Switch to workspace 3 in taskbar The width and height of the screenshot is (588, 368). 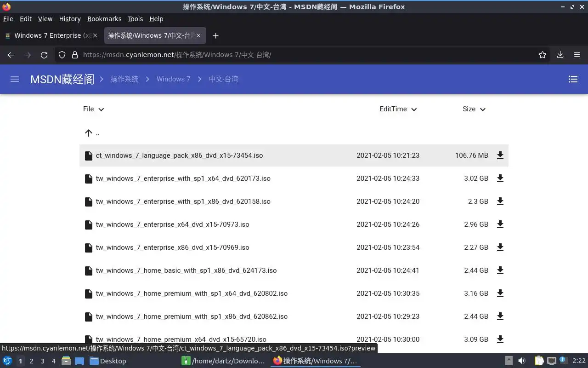point(42,361)
